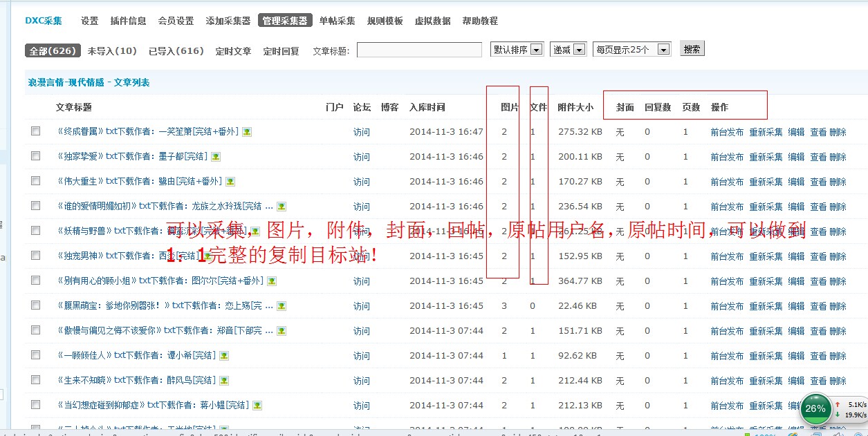Click 重新采集 for 《独家挚爱》 row

pos(766,157)
